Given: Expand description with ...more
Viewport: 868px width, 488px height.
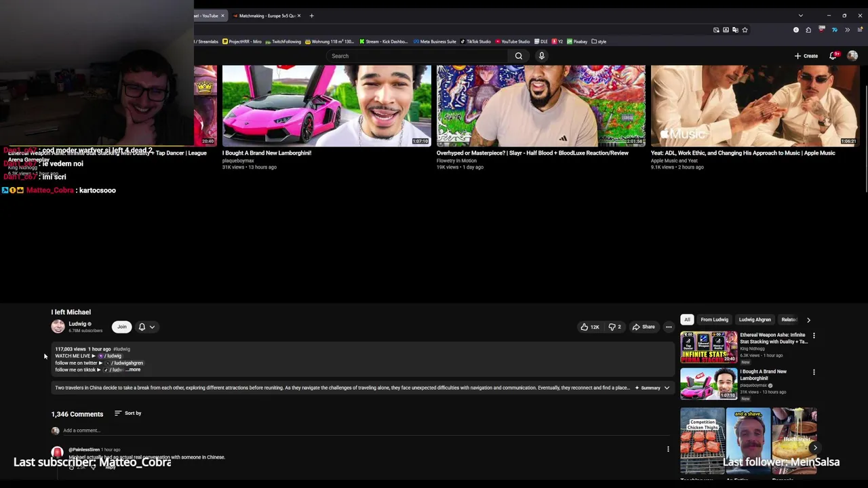Looking at the screenshot, I should [x=134, y=369].
